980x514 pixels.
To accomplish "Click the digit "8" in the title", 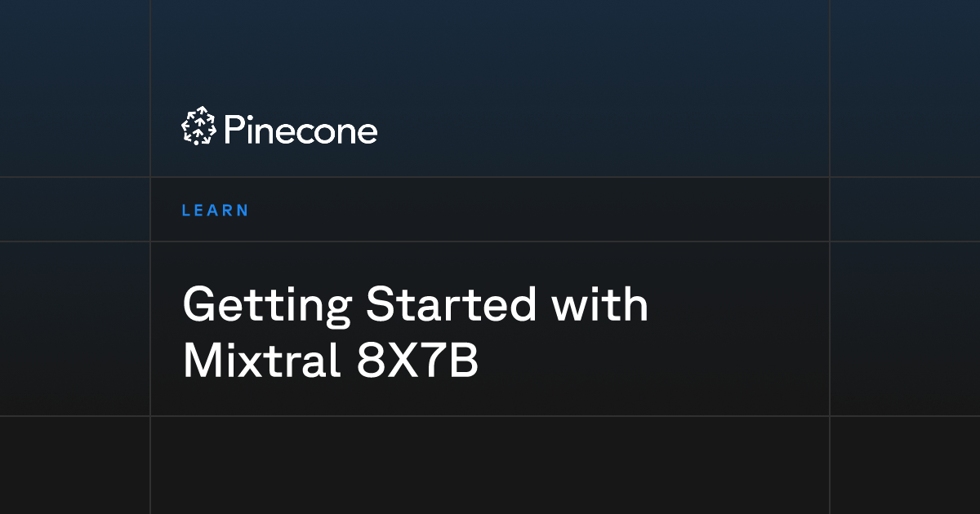I will pyautogui.click(x=370, y=360).
